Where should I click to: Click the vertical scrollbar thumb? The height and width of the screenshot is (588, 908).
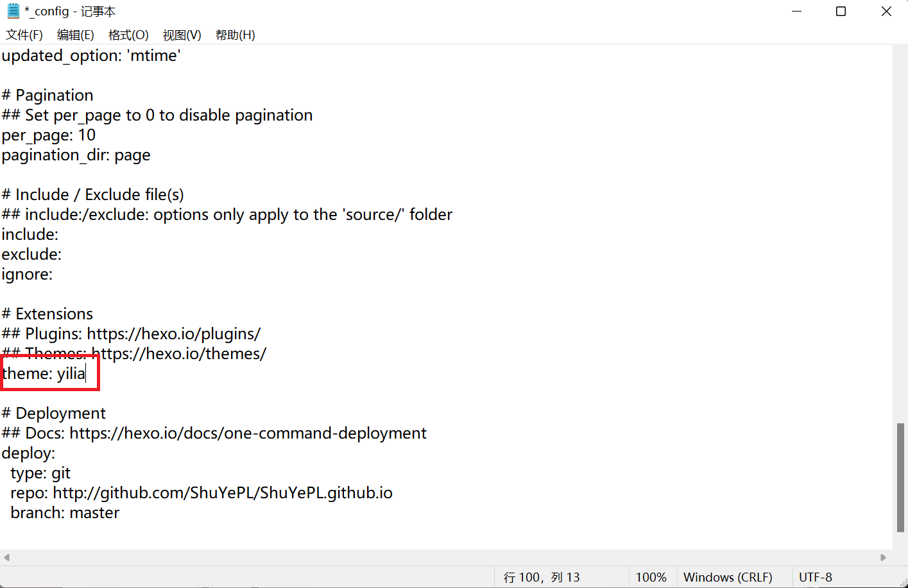pyautogui.click(x=900, y=477)
